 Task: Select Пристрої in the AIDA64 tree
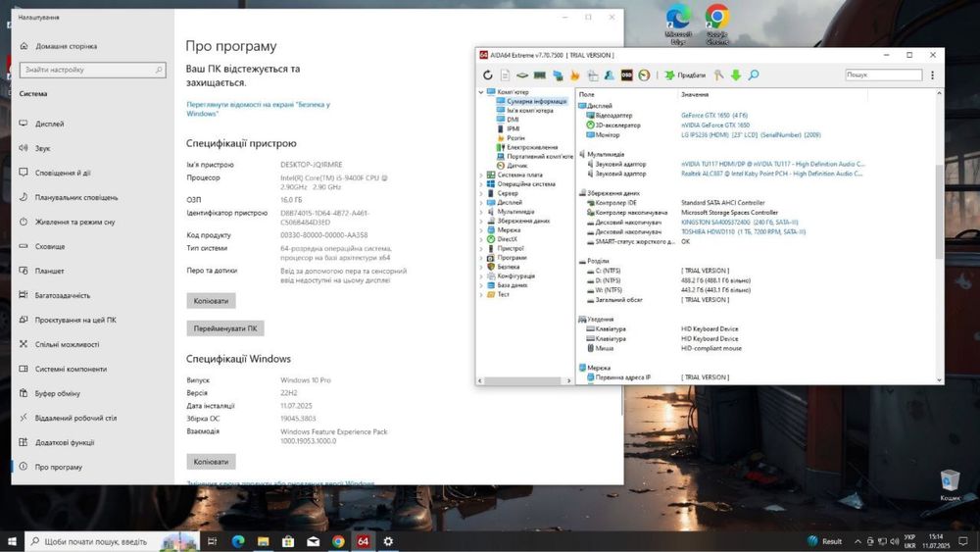(511, 249)
